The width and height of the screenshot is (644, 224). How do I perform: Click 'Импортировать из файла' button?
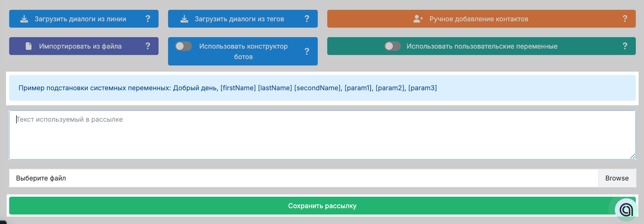[80, 46]
